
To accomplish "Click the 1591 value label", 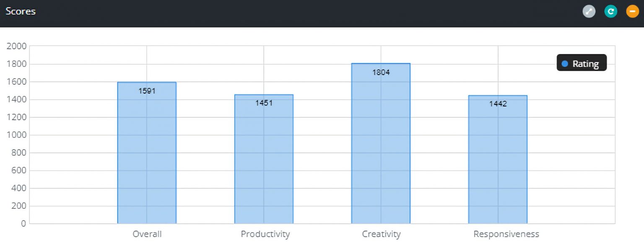I will point(147,91).
